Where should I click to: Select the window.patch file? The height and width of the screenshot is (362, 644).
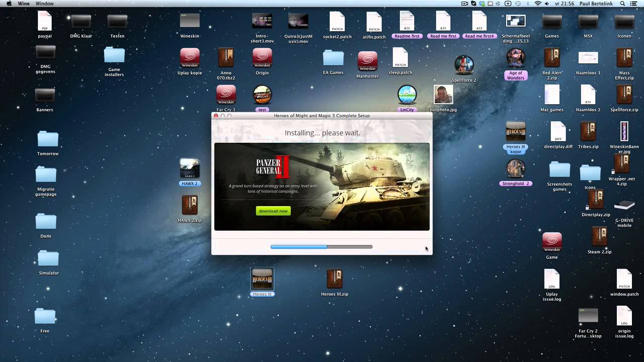coord(624,279)
